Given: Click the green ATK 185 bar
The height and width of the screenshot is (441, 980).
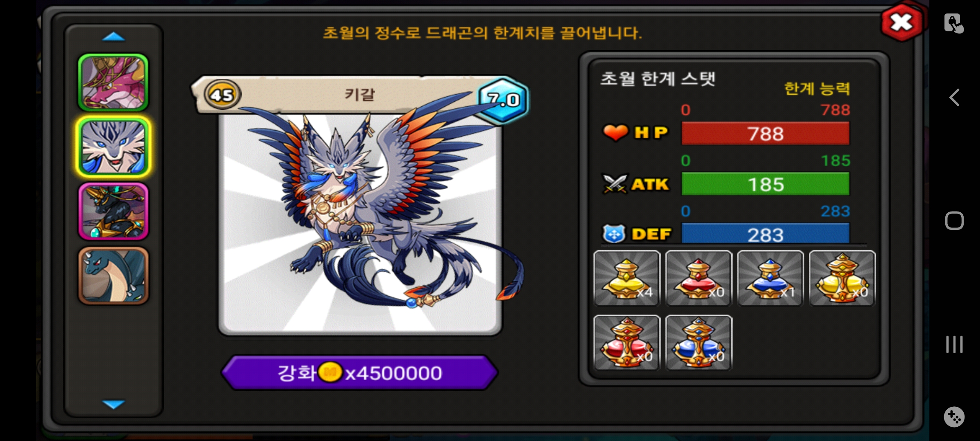Looking at the screenshot, I should click(766, 184).
